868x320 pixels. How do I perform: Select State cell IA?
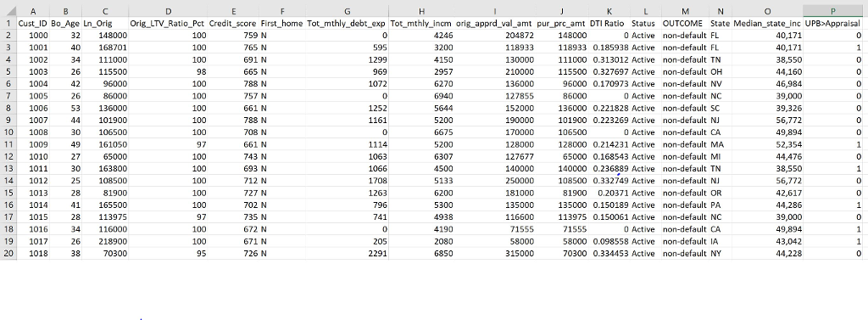pyautogui.click(x=721, y=241)
